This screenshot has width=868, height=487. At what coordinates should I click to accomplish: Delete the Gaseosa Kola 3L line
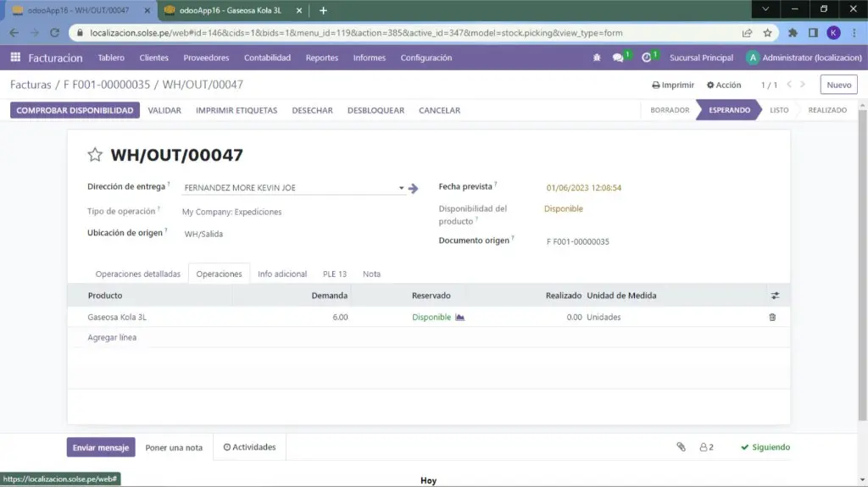click(x=771, y=317)
